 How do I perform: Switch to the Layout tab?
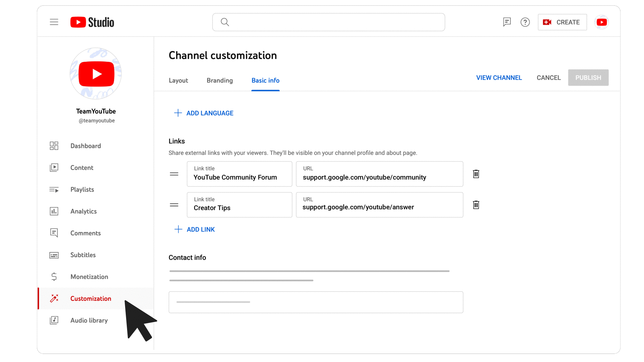(x=178, y=80)
